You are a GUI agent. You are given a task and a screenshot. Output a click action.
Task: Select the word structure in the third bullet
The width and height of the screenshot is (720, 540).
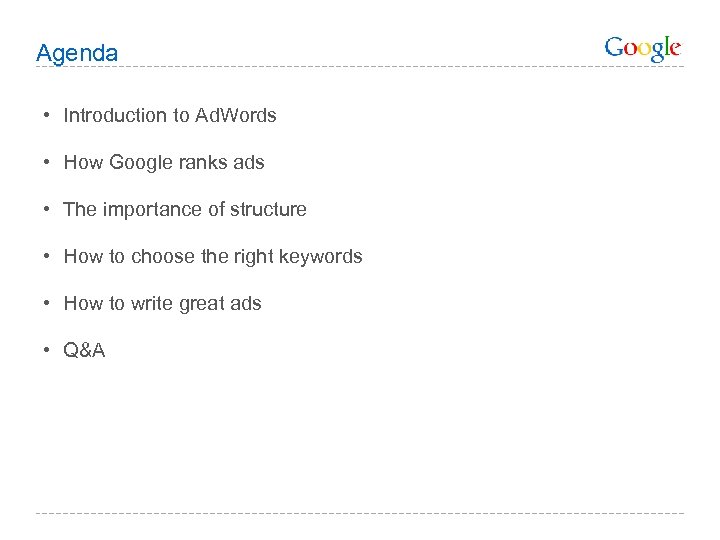(x=267, y=209)
